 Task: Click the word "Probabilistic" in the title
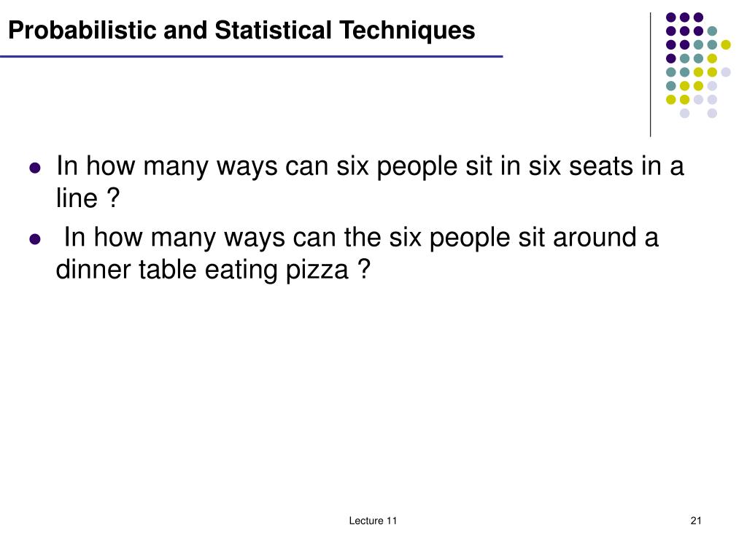coord(83,31)
